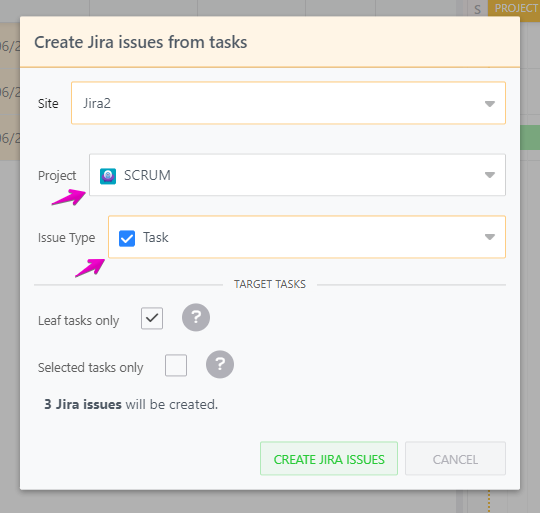Open the Issue Type dropdown showing Task
Image resolution: width=540 pixels, height=513 pixels.
point(307,237)
